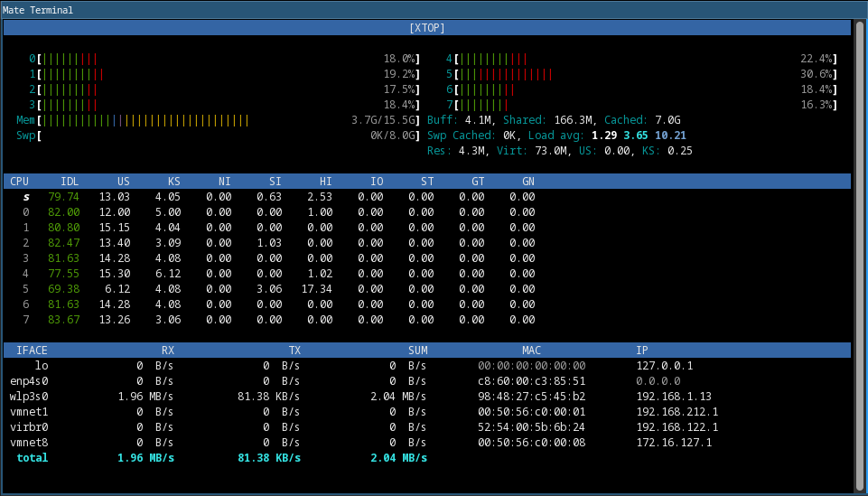Click the total row label
The height and width of the screenshot is (496, 868).
(33, 458)
